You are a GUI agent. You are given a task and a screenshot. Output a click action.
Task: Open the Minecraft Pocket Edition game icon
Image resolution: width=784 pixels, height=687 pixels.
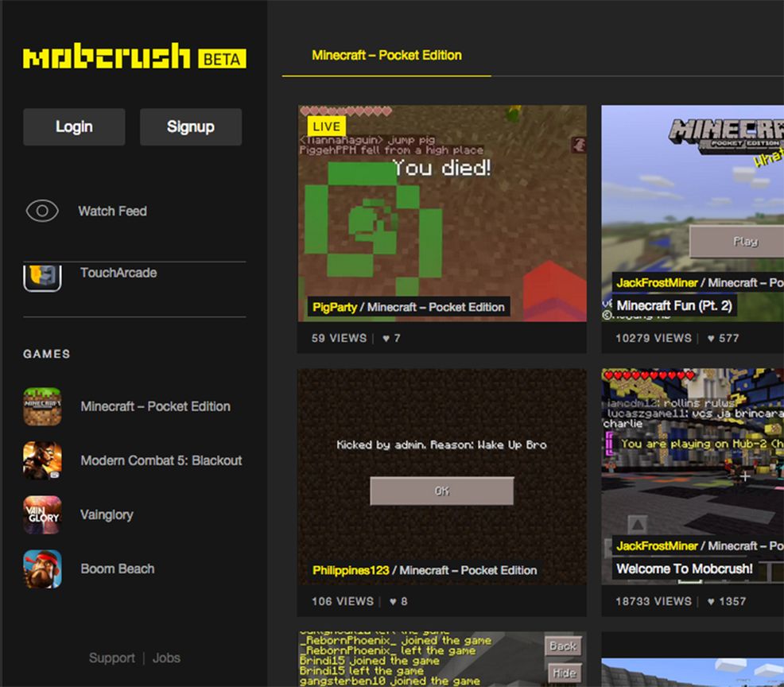tap(42, 406)
